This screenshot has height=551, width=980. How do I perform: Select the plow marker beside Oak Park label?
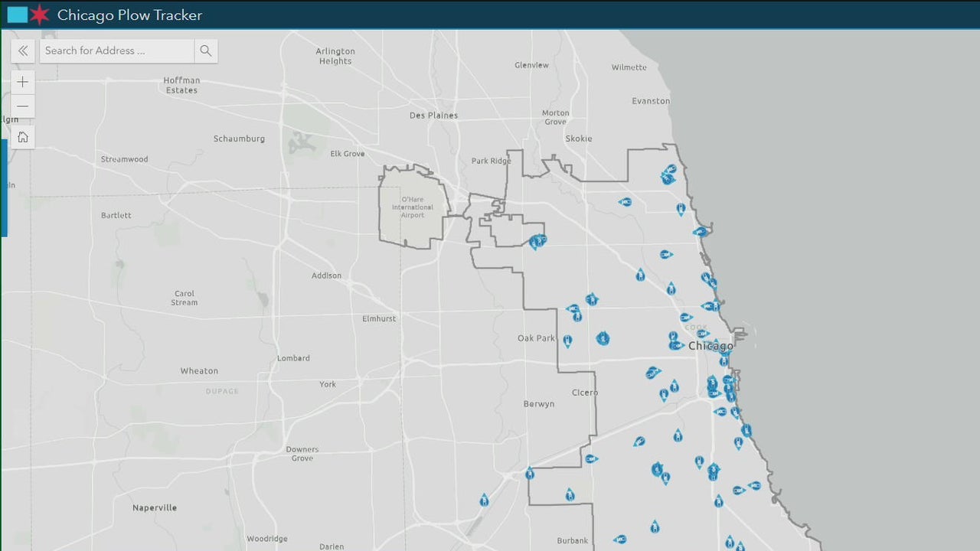[x=567, y=340]
